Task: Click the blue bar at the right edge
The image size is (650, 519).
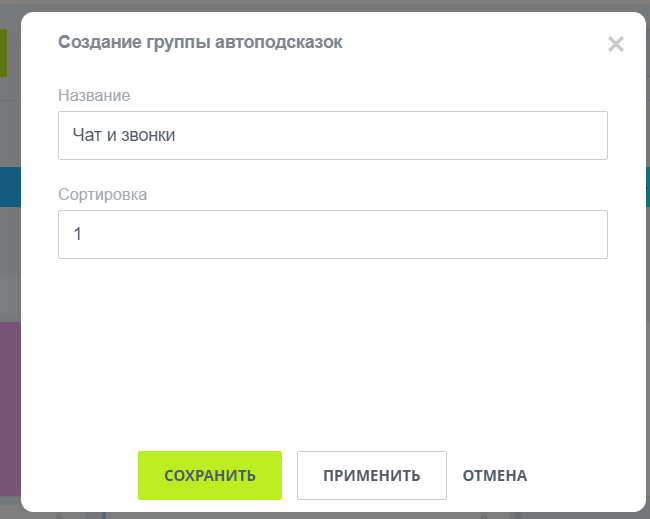Action: (x=646, y=186)
